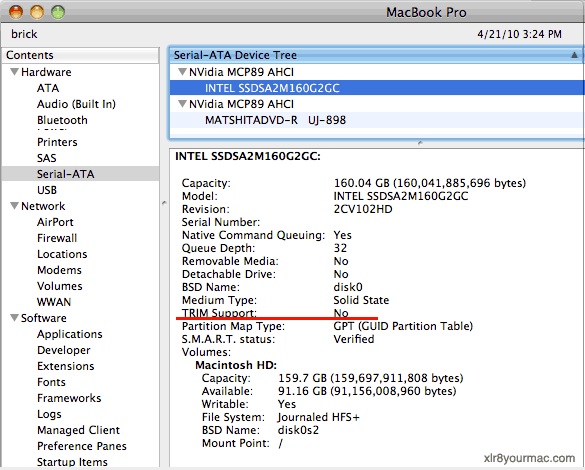Select Frameworks under Software
The image size is (585, 470).
(69, 398)
